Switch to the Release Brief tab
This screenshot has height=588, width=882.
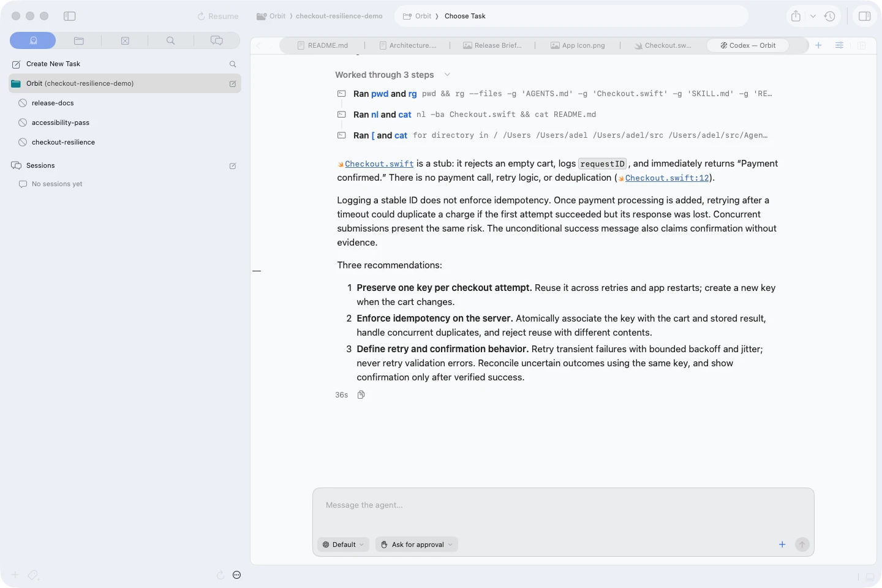492,45
